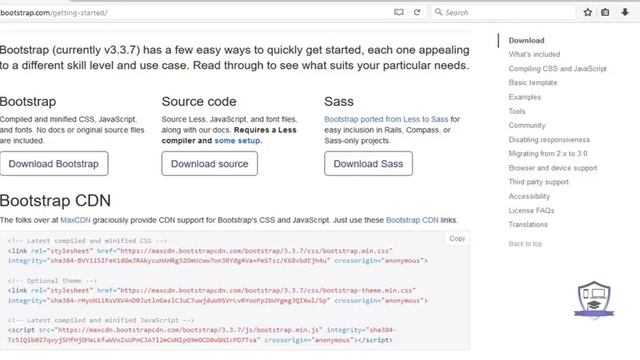This screenshot has width=640, height=360.
Task: Follow the Bootstrap CDN link in the paragraph
Action: tap(412, 220)
